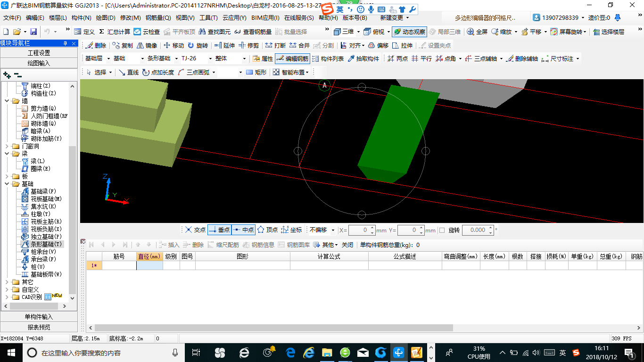Open the 文件(F) menu
Screen dimensions: 644x362
click(12, 18)
